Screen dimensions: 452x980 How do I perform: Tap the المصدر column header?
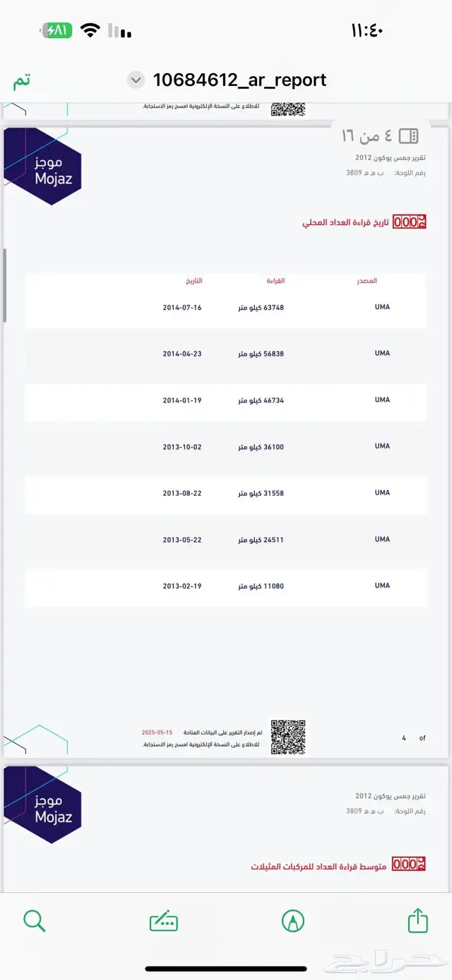coord(367,281)
